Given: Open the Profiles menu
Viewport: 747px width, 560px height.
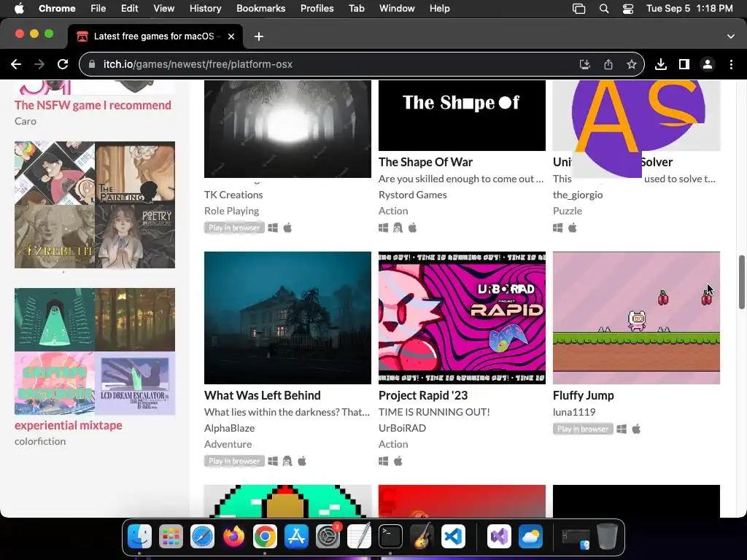Looking at the screenshot, I should coord(317,8).
